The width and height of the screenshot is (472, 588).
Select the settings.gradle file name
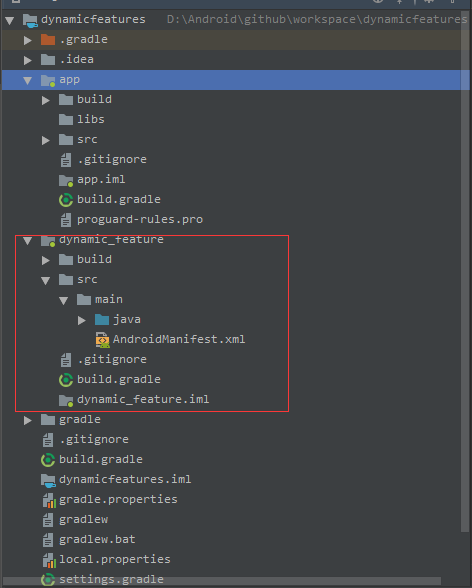(x=111, y=579)
